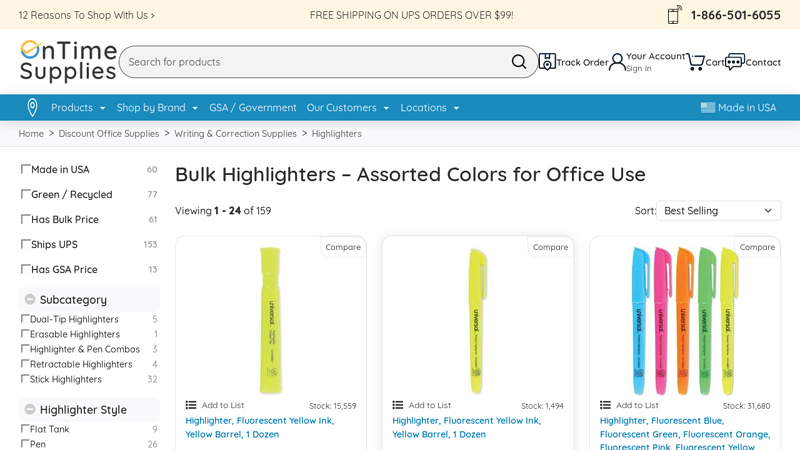Image resolution: width=800 pixels, height=450 pixels.
Task: Add to List for Stock 31,680 item
Action: [637, 405]
